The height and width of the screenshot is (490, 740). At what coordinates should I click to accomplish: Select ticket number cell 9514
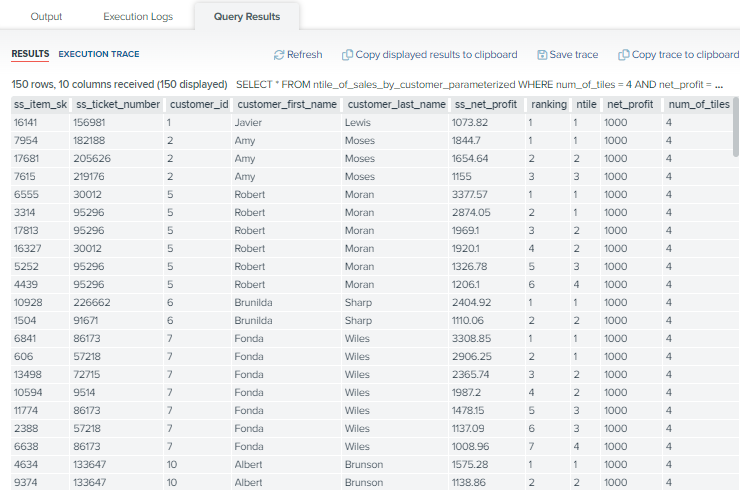(x=118, y=392)
